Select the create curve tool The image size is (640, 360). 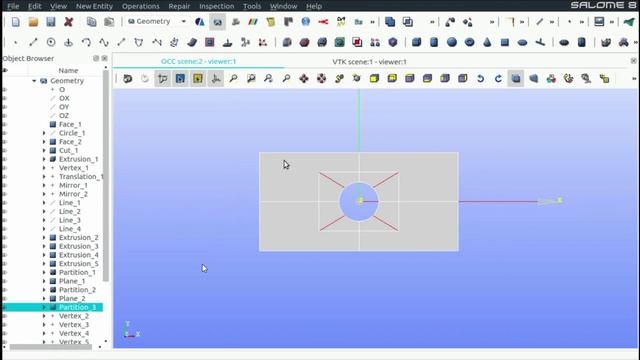pos(104,42)
